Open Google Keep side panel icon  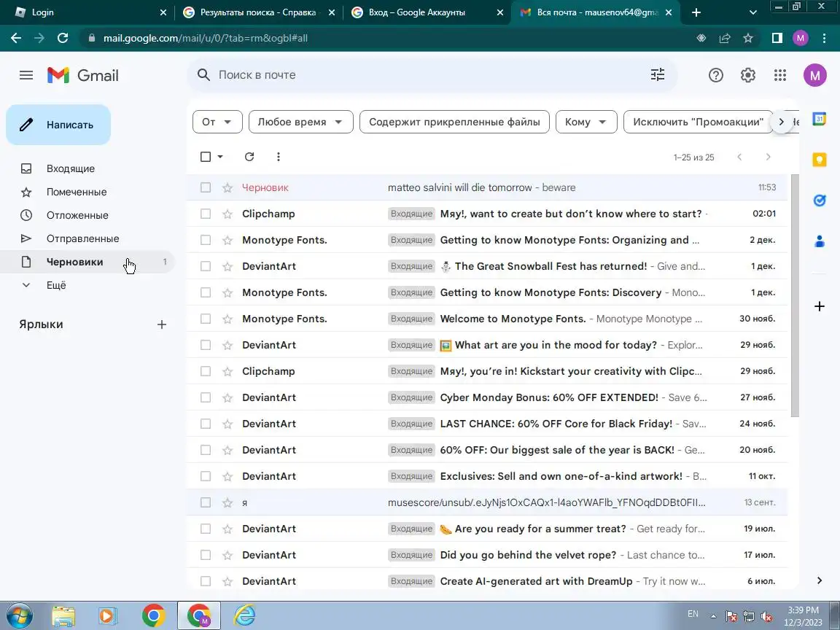click(819, 160)
